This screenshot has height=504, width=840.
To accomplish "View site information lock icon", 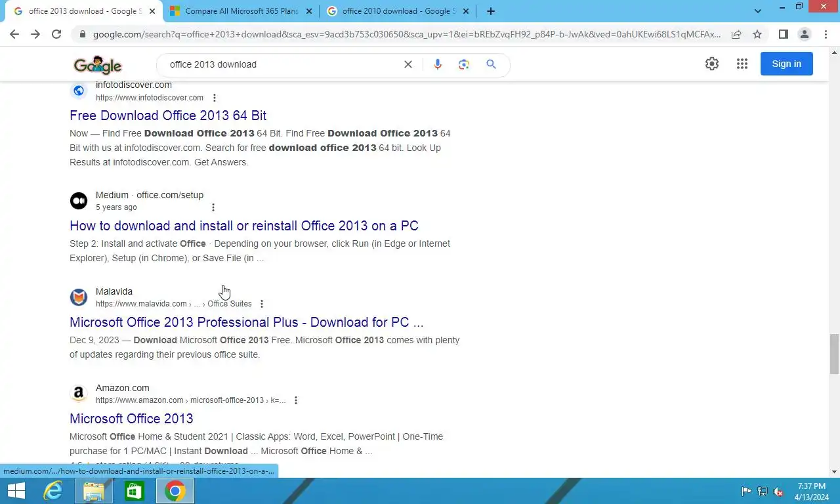I will pyautogui.click(x=82, y=34).
